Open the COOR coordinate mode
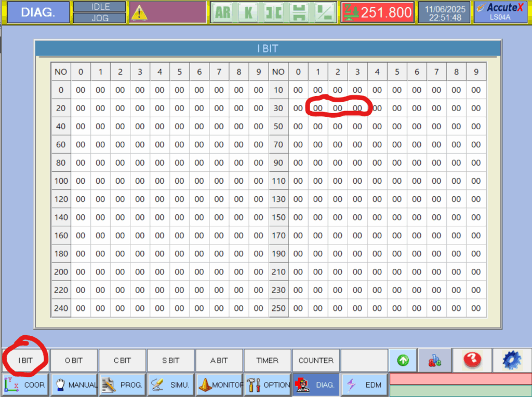Image resolution: width=532 pixels, height=397 pixels. pos(25,385)
